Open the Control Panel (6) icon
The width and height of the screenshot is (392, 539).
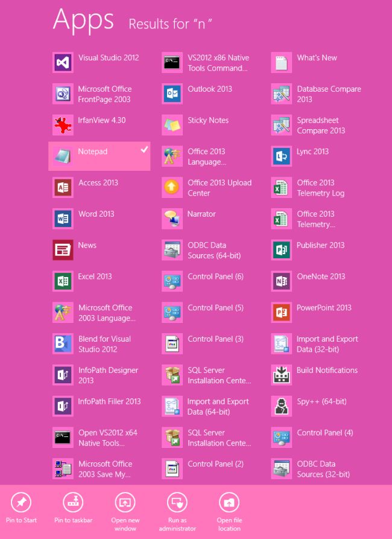(x=172, y=281)
